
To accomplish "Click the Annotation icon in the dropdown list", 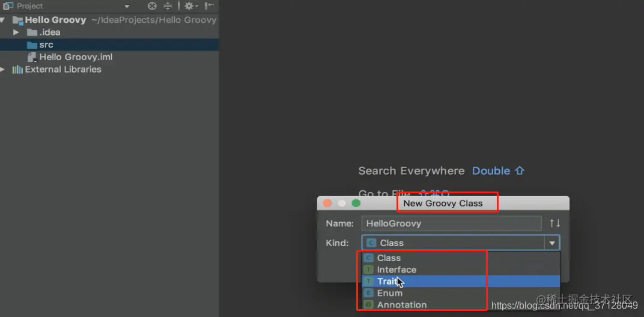I will click(x=368, y=304).
